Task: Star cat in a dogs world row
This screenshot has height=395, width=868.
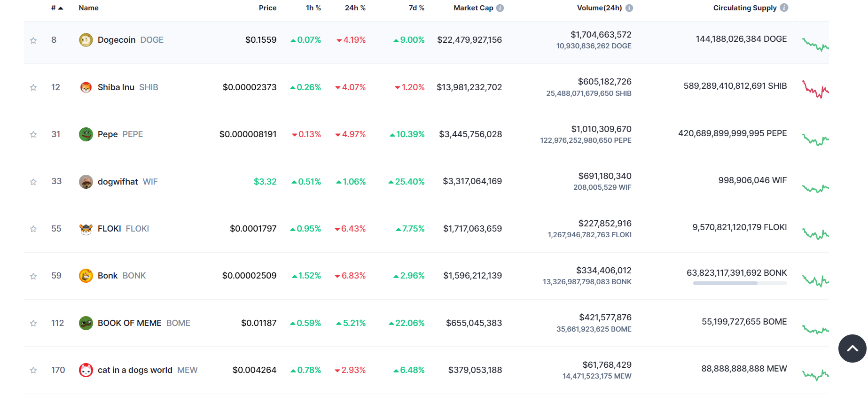Action: 33,370
